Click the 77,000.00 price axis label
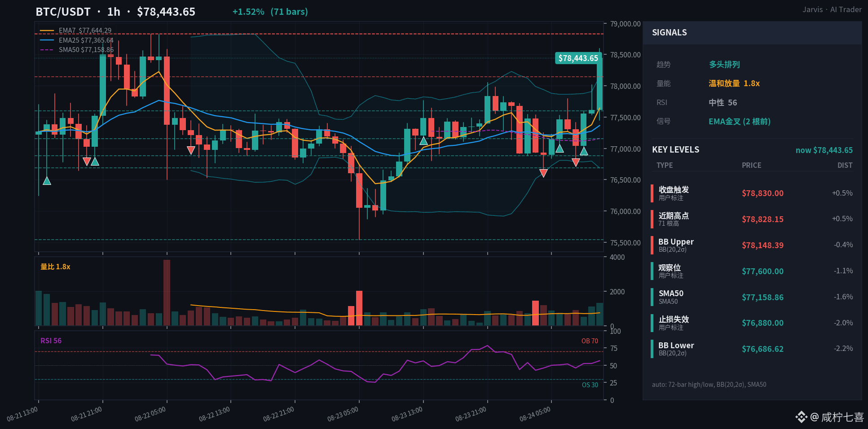The image size is (868, 429). coord(626,149)
